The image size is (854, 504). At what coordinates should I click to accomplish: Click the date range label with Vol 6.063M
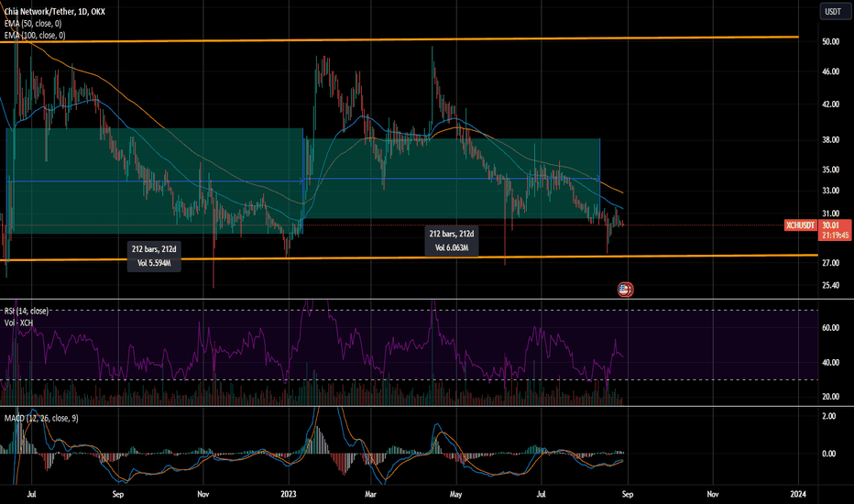coord(452,241)
